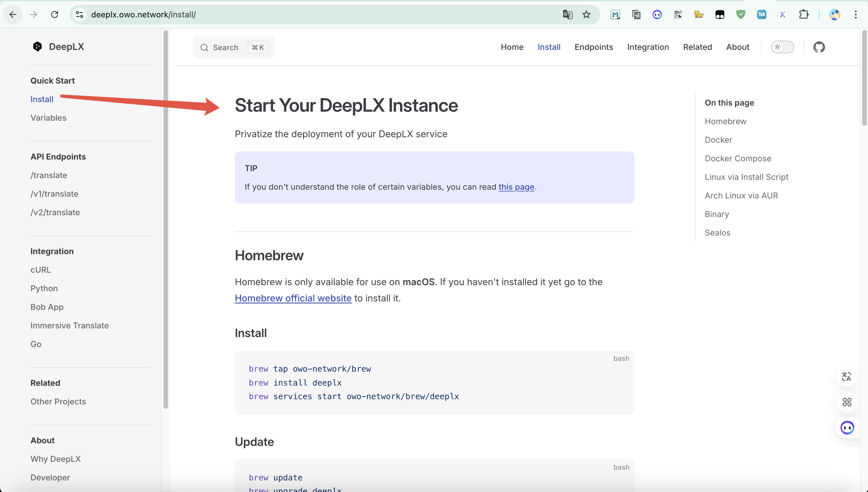Open the /v1/translate endpoint page
The width and height of the screenshot is (868, 492).
click(55, 194)
